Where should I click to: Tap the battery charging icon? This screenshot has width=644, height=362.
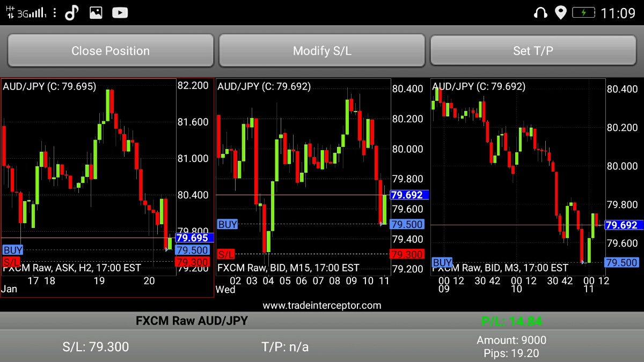583,12
